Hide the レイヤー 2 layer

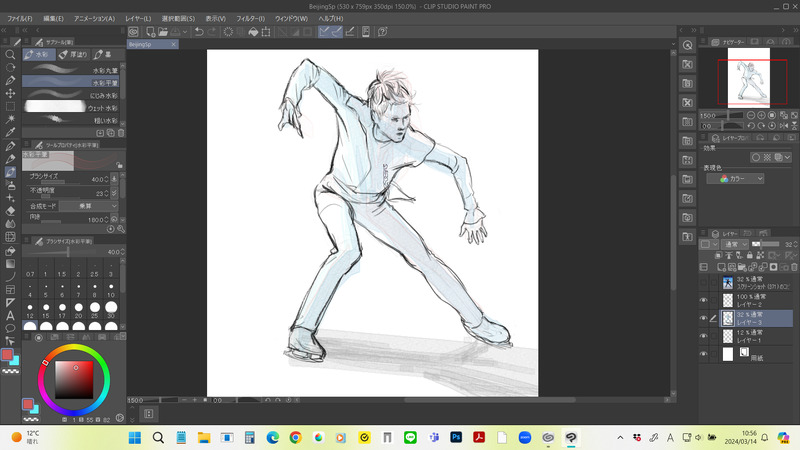tap(703, 301)
